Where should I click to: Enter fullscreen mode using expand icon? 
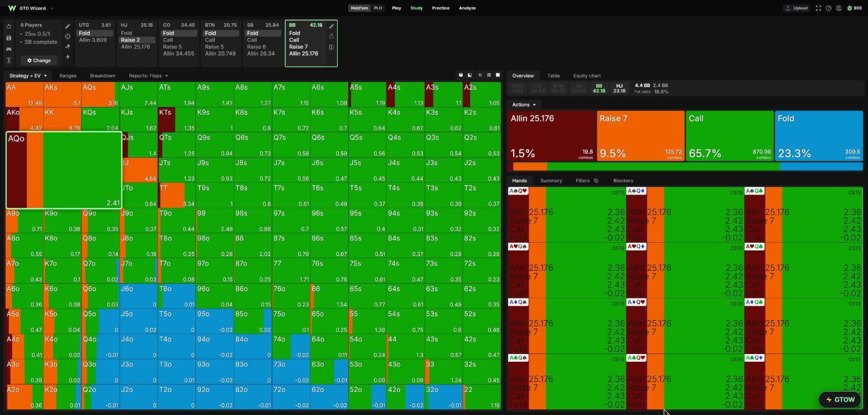[x=818, y=8]
